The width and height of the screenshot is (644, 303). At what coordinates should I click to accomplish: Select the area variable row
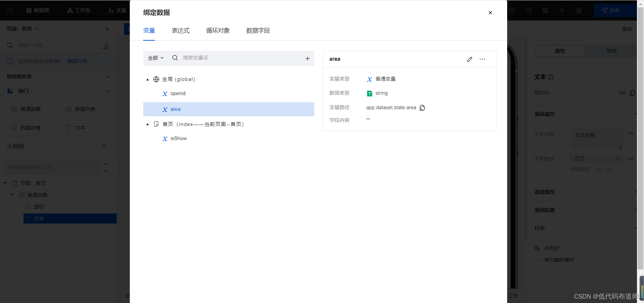click(228, 109)
